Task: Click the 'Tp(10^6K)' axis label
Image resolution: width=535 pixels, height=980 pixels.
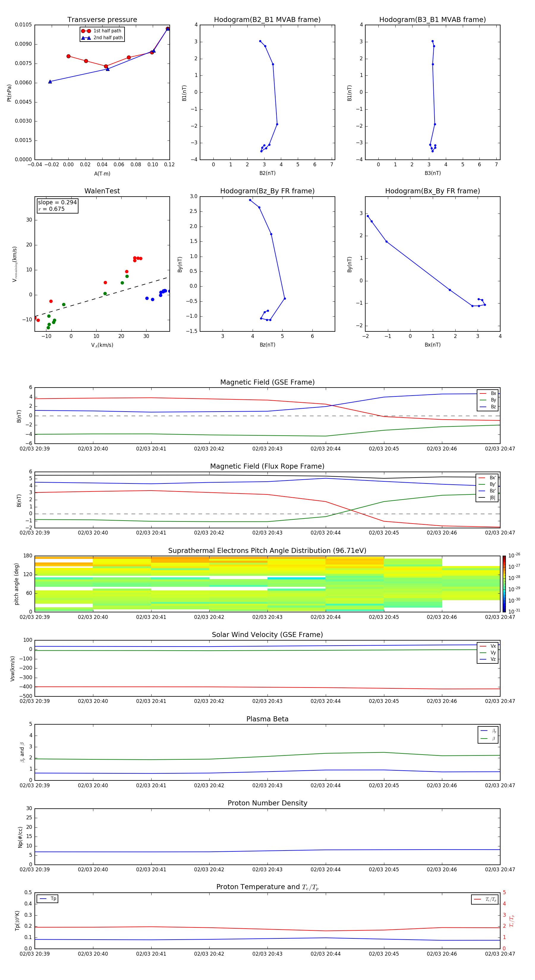Action: (x=17, y=921)
